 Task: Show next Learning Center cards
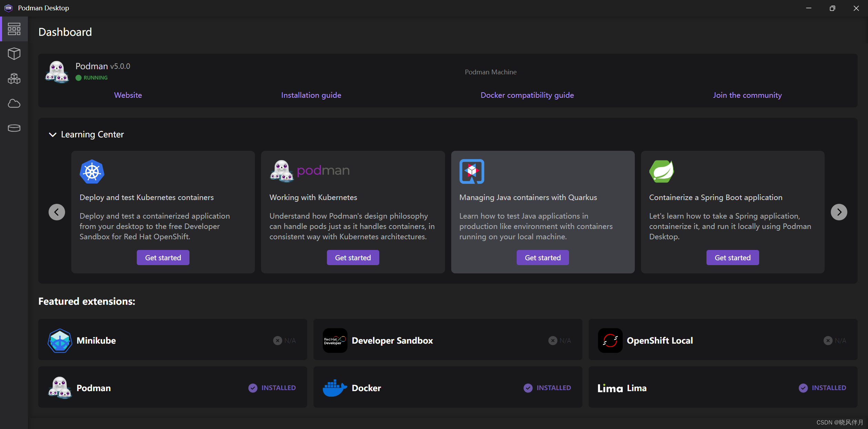(839, 212)
